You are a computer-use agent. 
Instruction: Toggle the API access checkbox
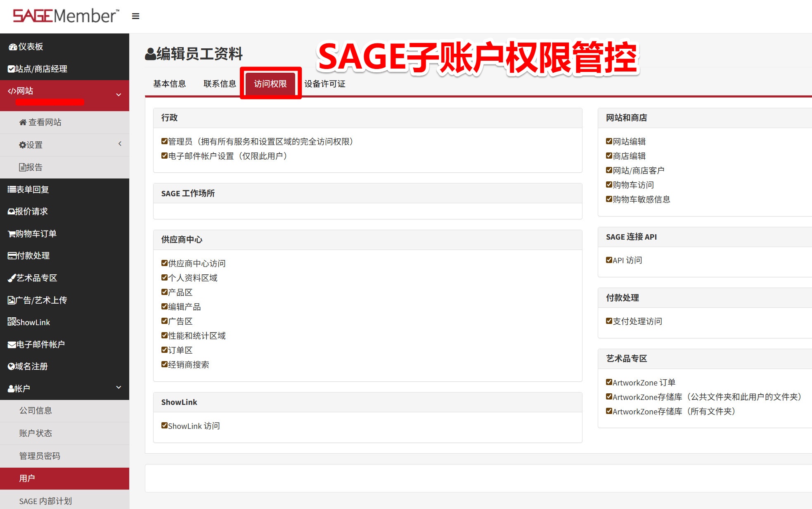point(609,260)
